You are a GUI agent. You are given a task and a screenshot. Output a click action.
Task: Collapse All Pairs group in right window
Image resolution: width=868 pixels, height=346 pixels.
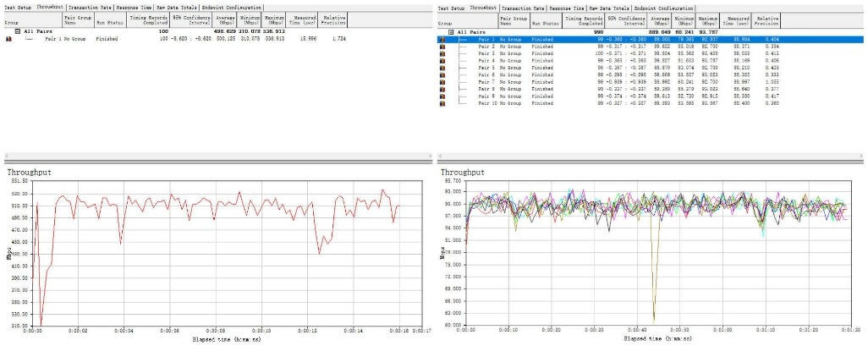(451, 32)
